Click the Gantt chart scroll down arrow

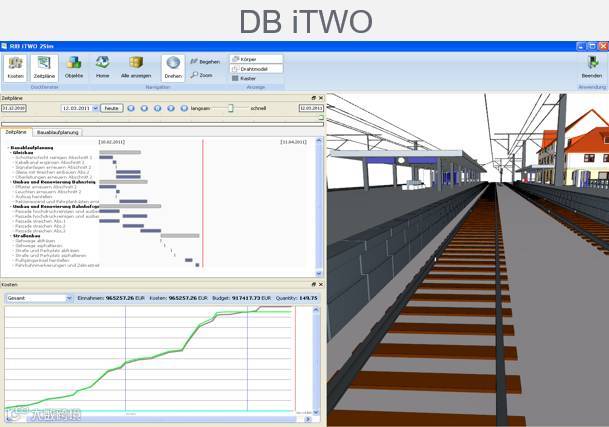point(319,274)
